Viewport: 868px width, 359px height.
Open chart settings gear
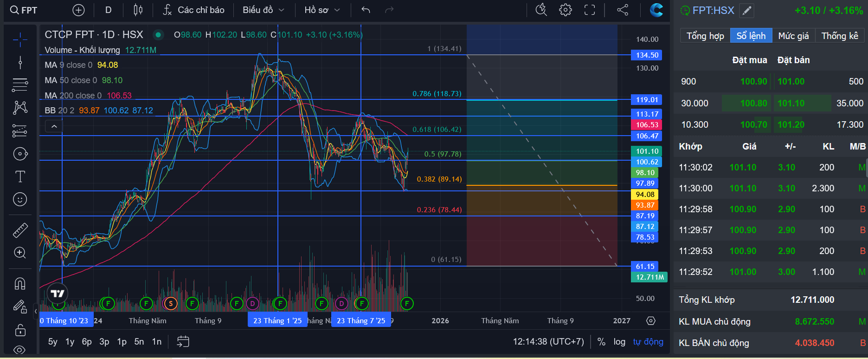pyautogui.click(x=566, y=10)
